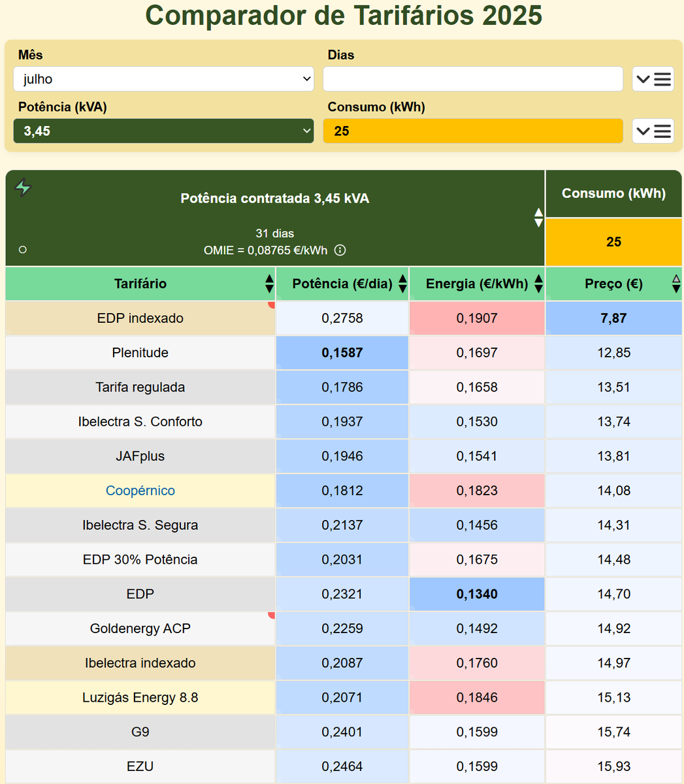Click EZU price 15,93

[613, 767]
